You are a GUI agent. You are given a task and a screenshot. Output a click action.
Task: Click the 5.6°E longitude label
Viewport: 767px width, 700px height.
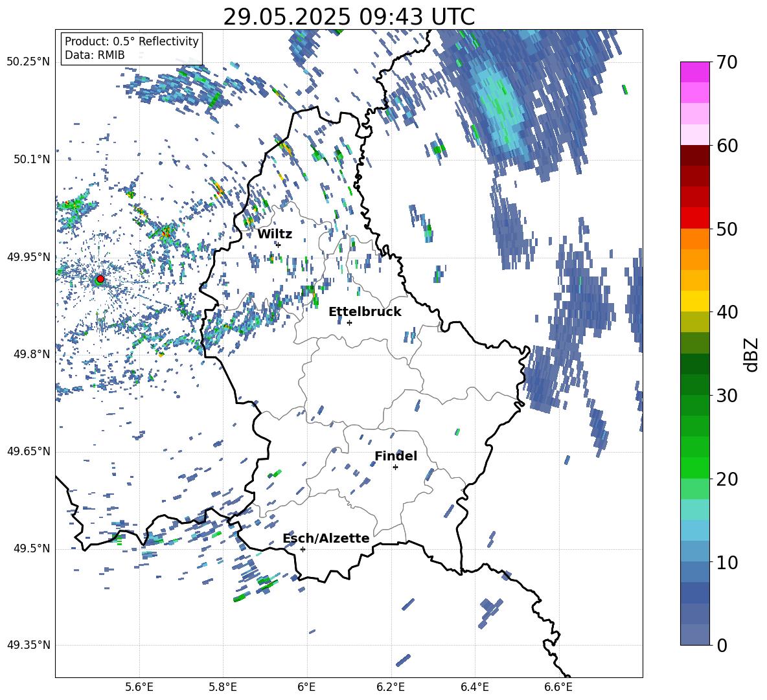(x=139, y=687)
